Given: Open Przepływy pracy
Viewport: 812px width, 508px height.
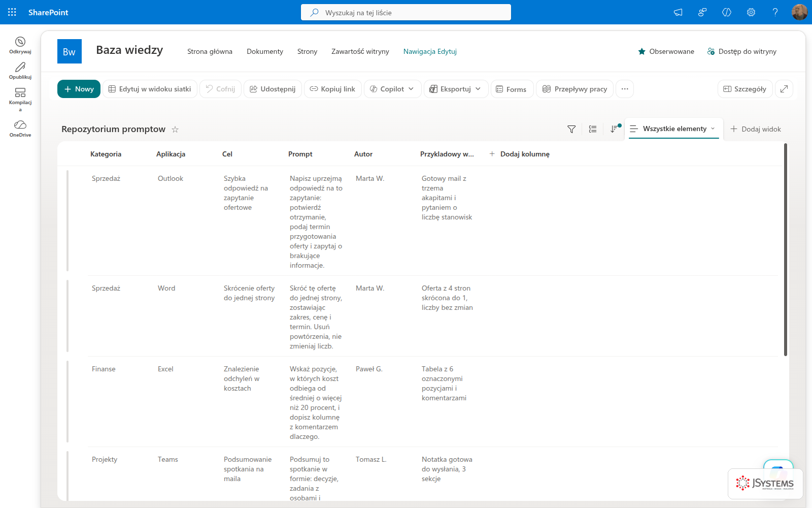Looking at the screenshot, I should click(x=574, y=89).
